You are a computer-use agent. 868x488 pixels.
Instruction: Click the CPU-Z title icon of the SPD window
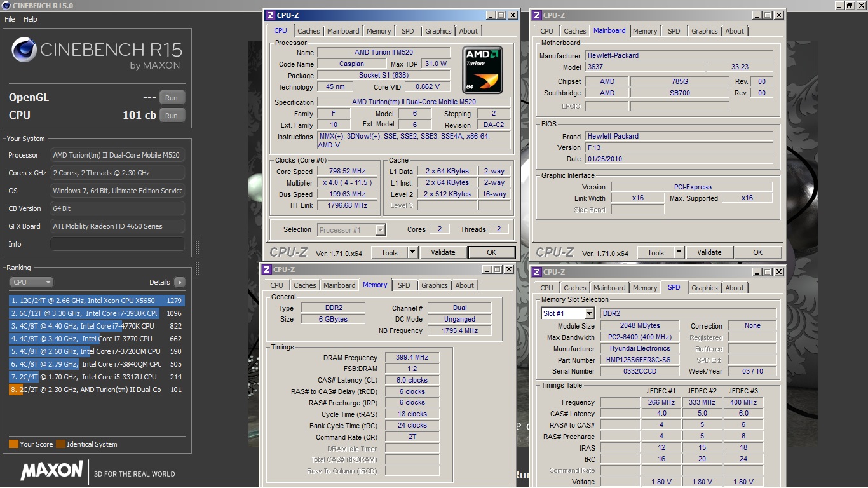click(x=536, y=272)
